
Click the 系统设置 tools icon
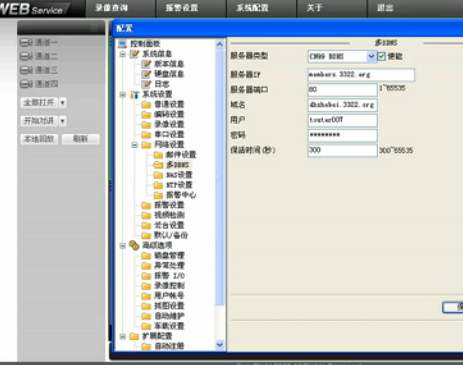point(134,95)
